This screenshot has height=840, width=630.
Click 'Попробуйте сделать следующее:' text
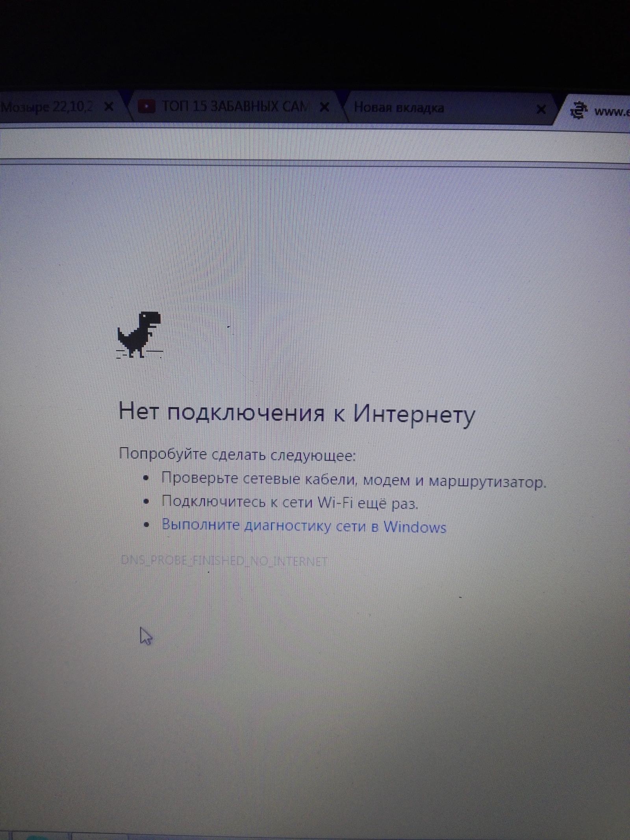click(x=237, y=455)
